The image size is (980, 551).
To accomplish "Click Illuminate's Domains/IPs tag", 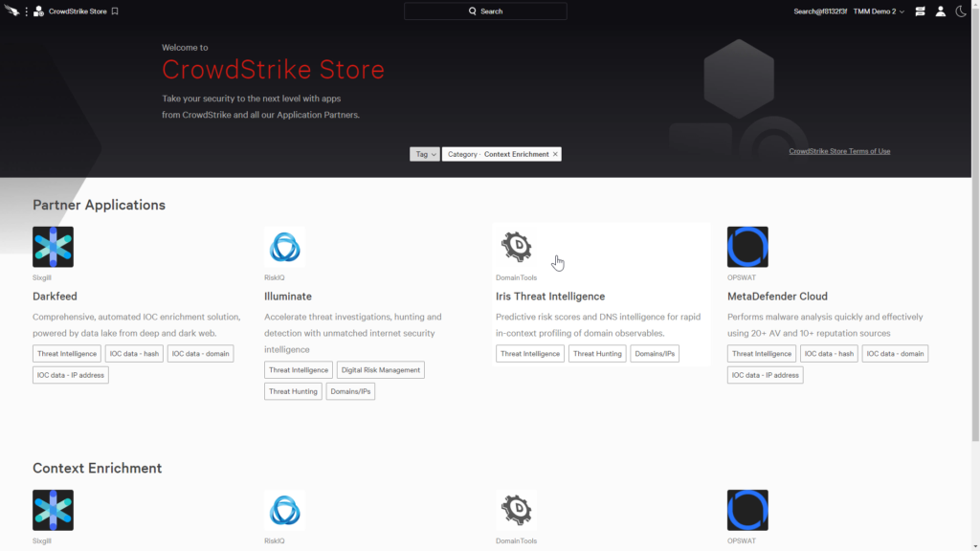I will [350, 391].
